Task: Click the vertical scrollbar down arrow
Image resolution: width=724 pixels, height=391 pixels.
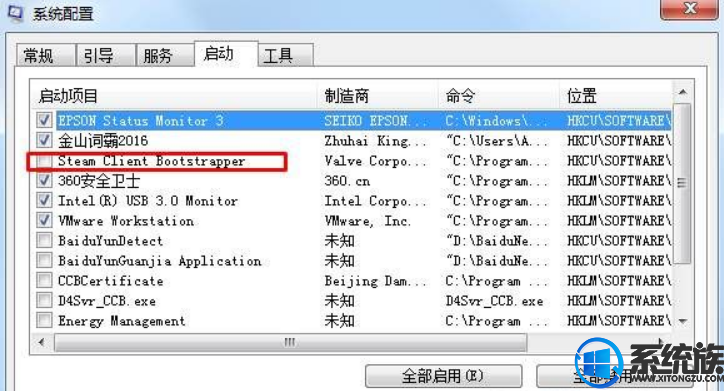Action: click(682, 321)
